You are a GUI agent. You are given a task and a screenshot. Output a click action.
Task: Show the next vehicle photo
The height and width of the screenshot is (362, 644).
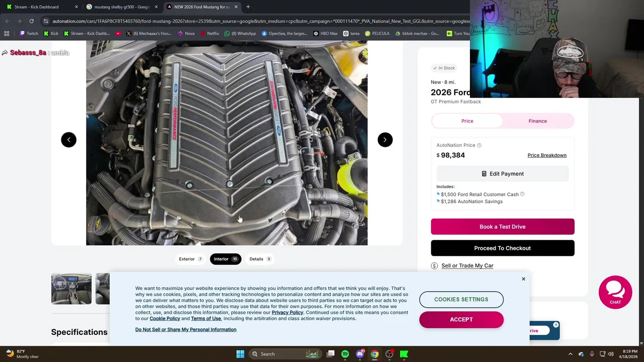(385, 140)
